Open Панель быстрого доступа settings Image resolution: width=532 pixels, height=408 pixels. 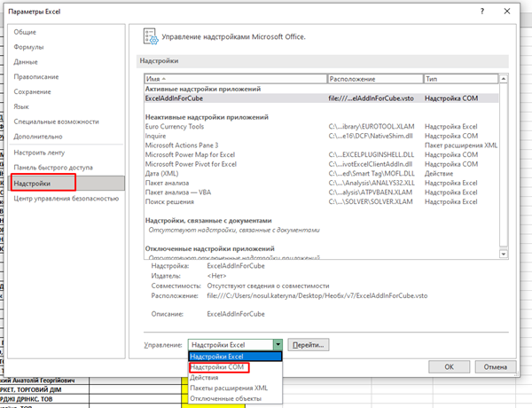[53, 168]
